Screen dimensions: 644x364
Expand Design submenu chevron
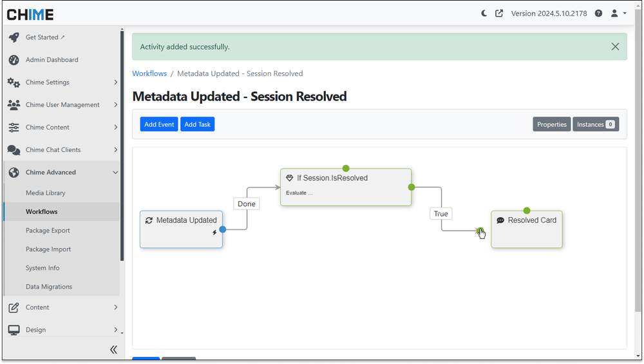[115, 330]
